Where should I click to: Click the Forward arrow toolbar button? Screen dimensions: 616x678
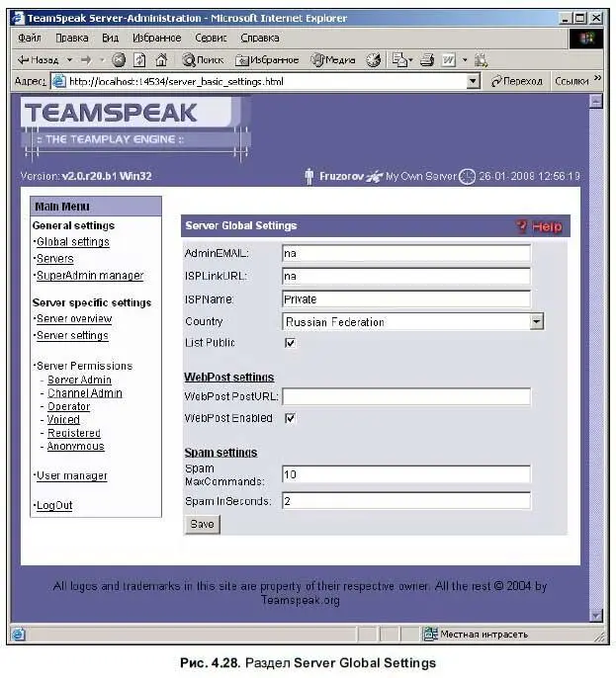(86, 59)
